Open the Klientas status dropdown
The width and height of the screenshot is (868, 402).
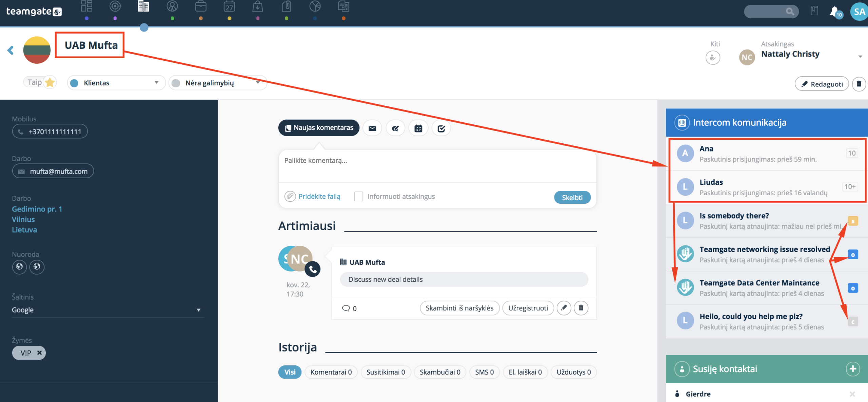pyautogui.click(x=116, y=83)
